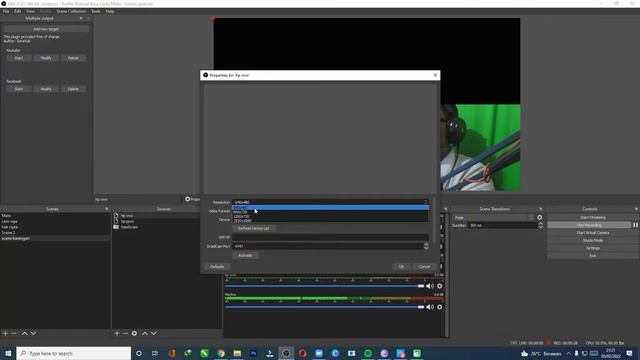This screenshot has width=640, height=360.
Task: Adjust the DroidCam Port stepper arrows
Action: pyautogui.click(x=426, y=246)
